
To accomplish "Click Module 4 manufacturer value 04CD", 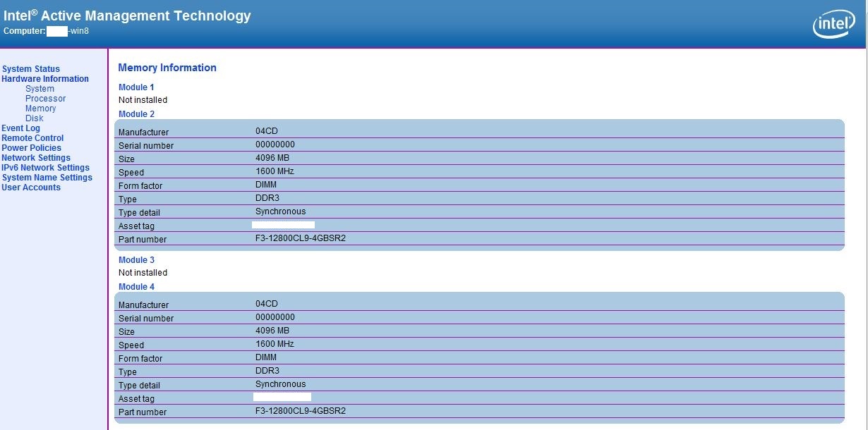I will 267,304.
